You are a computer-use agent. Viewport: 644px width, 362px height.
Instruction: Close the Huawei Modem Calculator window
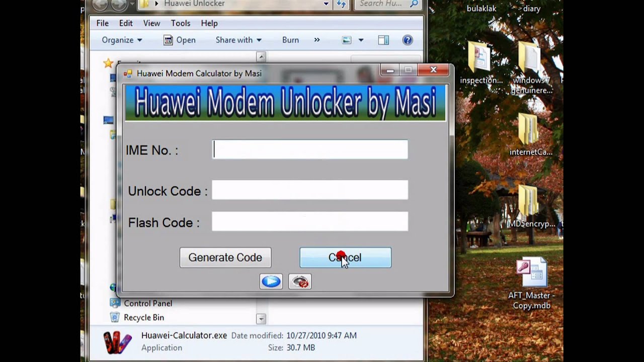(433, 70)
